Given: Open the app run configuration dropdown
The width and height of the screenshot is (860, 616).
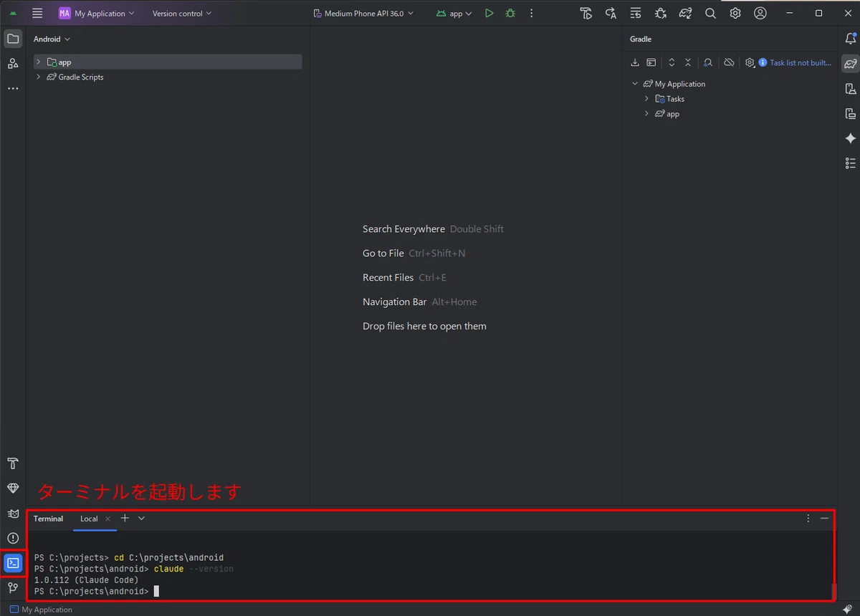Looking at the screenshot, I should click(454, 13).
